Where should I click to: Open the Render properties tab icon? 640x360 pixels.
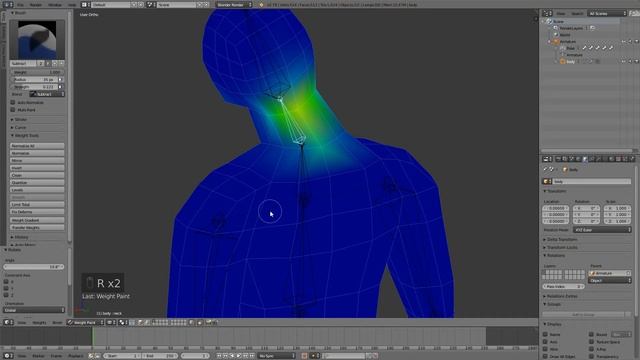tap(558, 159)
